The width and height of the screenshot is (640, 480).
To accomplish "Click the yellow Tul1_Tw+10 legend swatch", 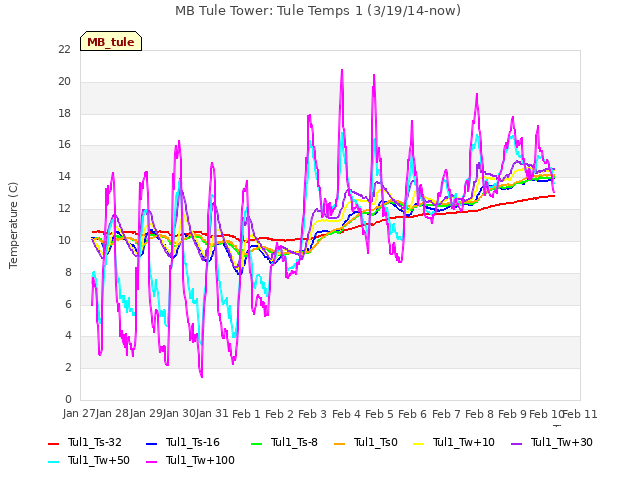I will coord(419,444).
